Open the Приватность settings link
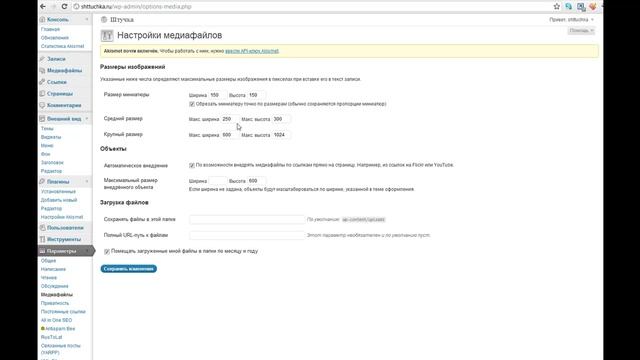 point(55,303)
